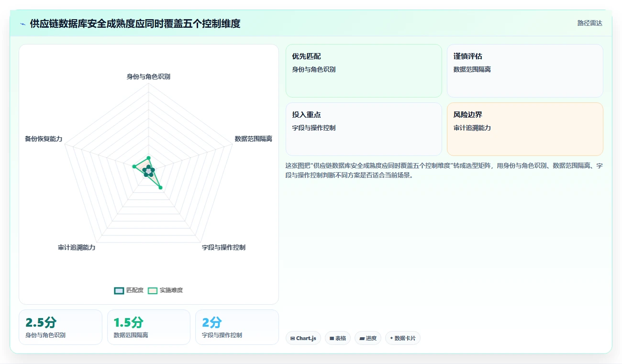Click 身份与角色识别 text in 优先匹配 card
The image size is (622, 364).
pyautogui.click(x=314, y=69)
